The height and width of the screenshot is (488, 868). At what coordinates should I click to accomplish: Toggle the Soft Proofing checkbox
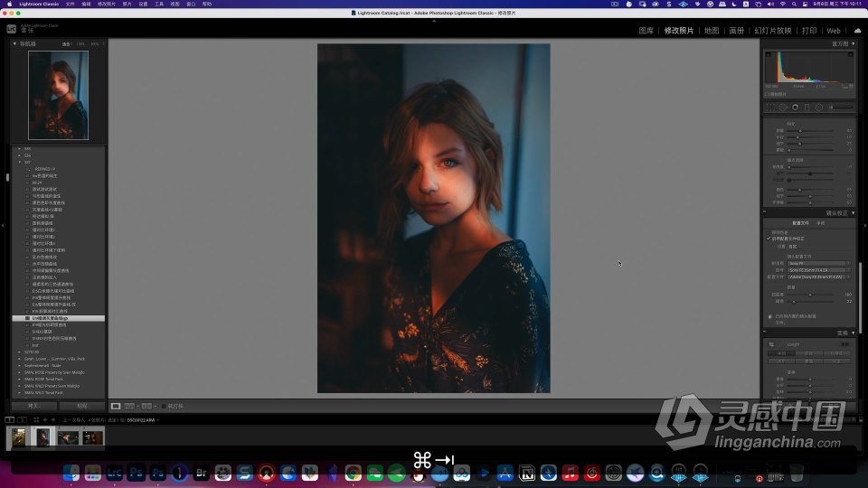tap(164, 406)
